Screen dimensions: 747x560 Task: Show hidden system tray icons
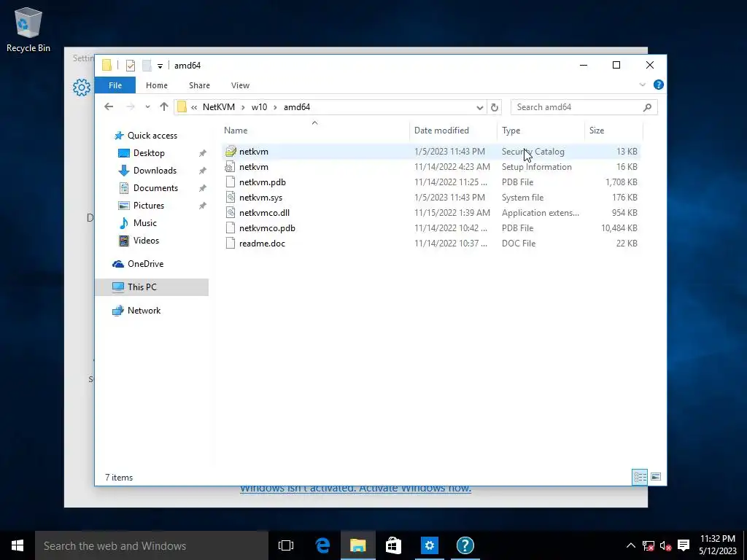[x=631, y=545]
